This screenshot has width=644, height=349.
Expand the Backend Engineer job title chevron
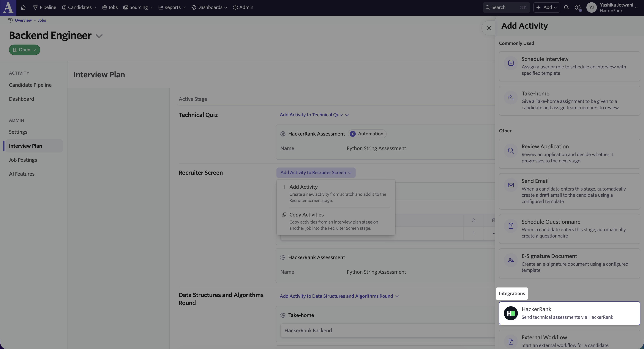[99, 36]
